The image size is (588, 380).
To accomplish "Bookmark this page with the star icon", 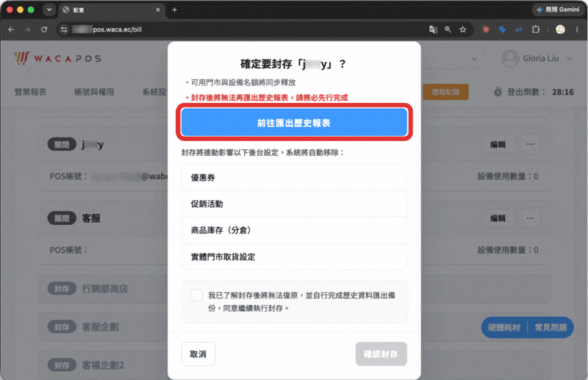I will (x=463, y=29).
